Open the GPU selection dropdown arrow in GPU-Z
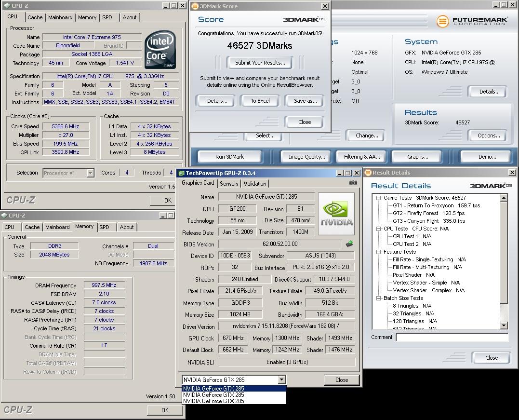The image size is (519, 420). click(281, 379)
